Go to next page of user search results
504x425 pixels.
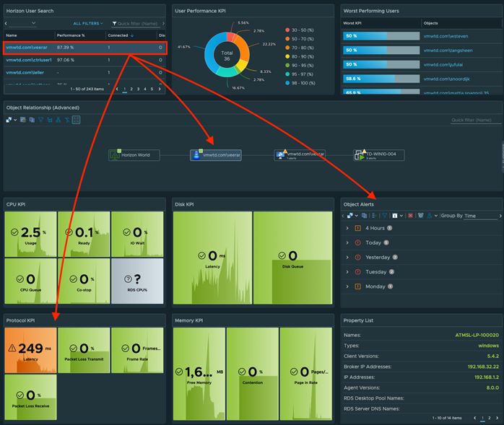(x=160, y=89)
